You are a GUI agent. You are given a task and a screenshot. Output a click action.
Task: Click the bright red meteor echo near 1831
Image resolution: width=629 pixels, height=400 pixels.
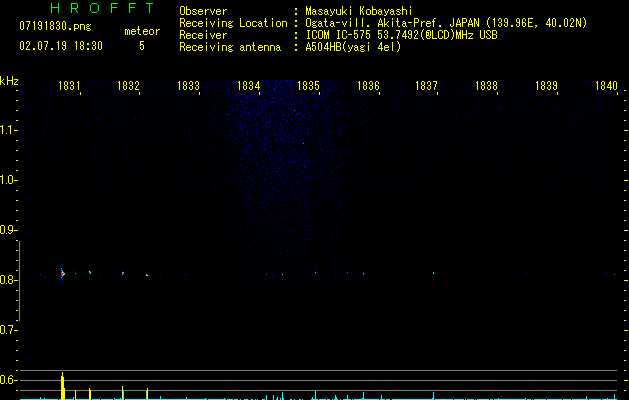coord(62,274)
